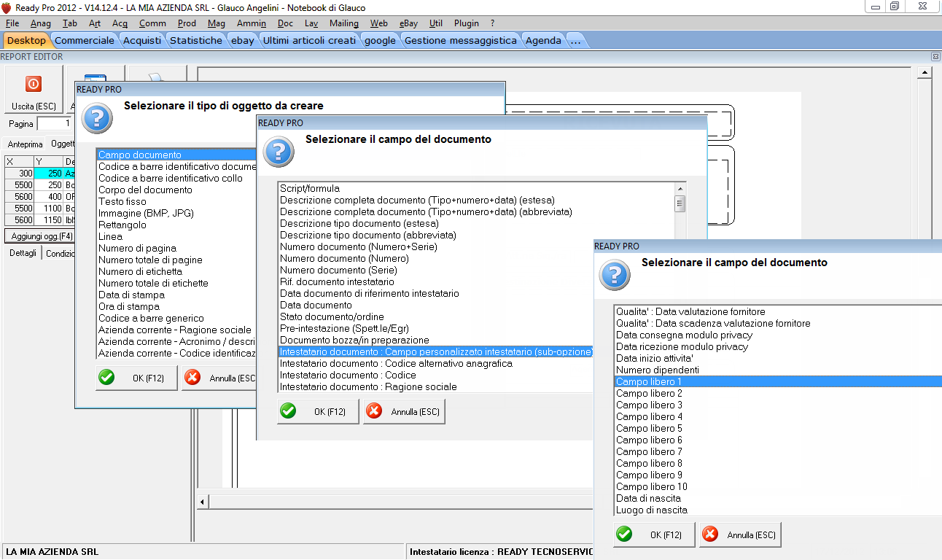Viewport: 942px width, 560px height.
Task: Open the Mag menu
Action: 217,23
